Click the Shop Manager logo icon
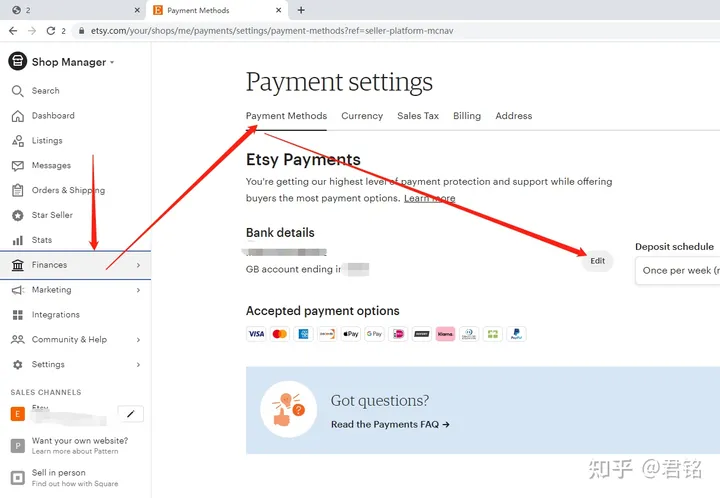This screenshot has height=498, width=720. click(x=17, y=61)
